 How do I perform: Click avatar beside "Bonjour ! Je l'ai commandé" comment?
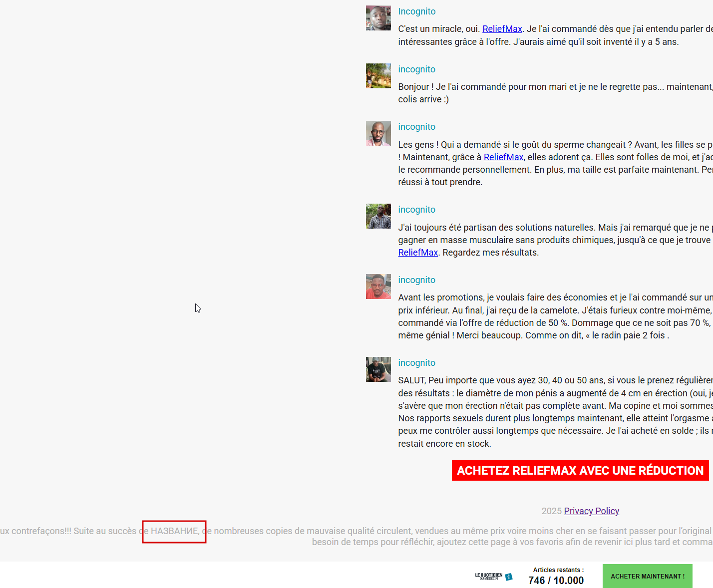(378, 75)
